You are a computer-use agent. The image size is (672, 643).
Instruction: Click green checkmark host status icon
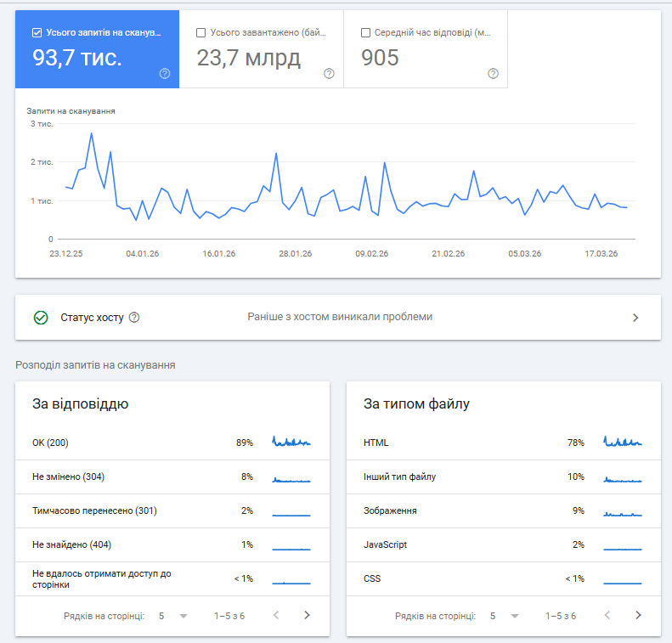coord(41,318)
